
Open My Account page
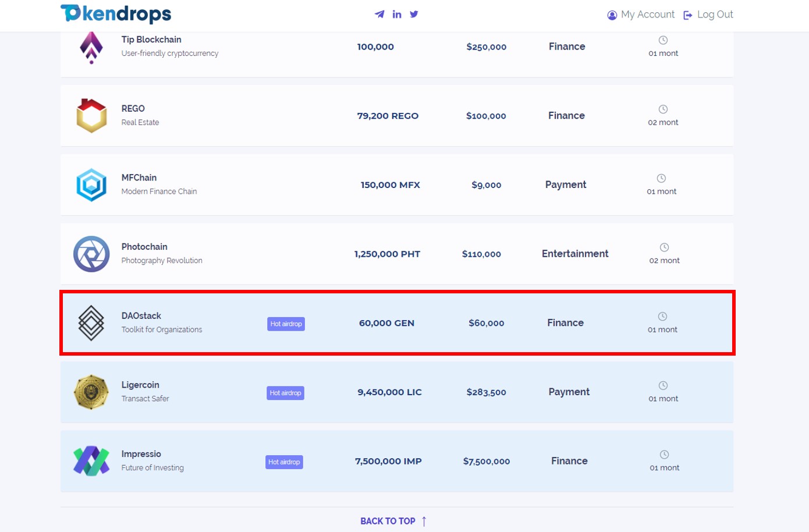(641, 15)
